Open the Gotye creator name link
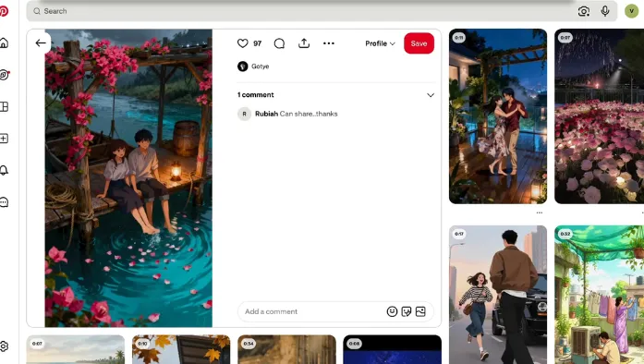The image size is (644, 364). 260,67
